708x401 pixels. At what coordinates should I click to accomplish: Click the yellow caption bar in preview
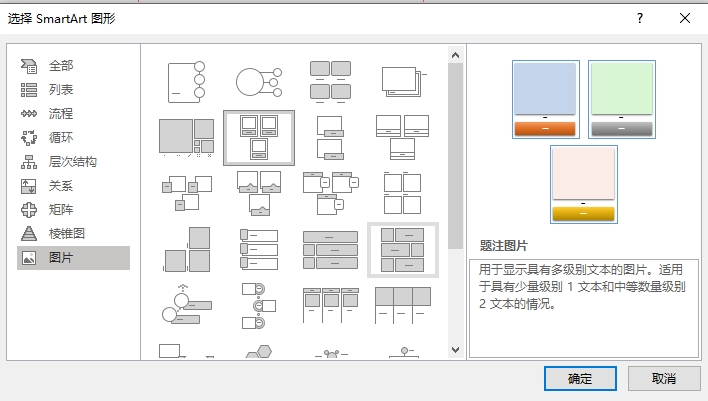pyautogui.click(x=583, y=214)
